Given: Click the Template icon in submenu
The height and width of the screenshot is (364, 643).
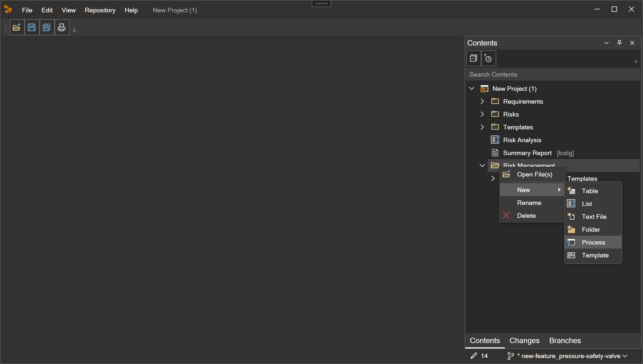Looking at the screenshot, I should coord(571,255).
